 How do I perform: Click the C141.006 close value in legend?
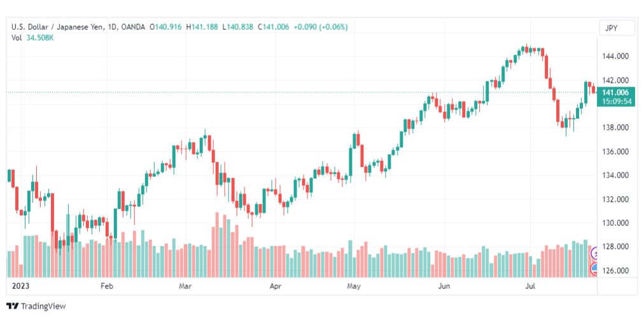coord(274,27)
